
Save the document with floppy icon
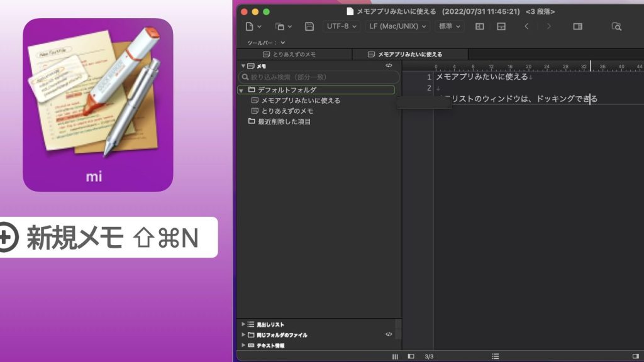[x=309, y=26]
